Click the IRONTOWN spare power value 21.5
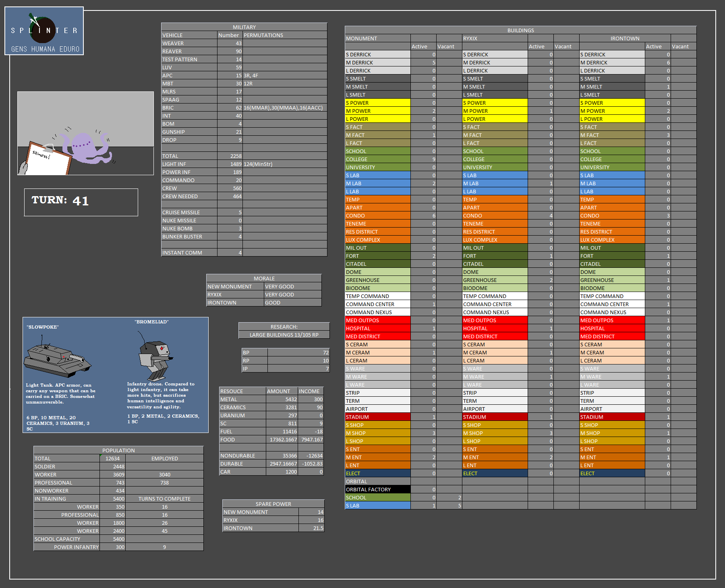 311,528
